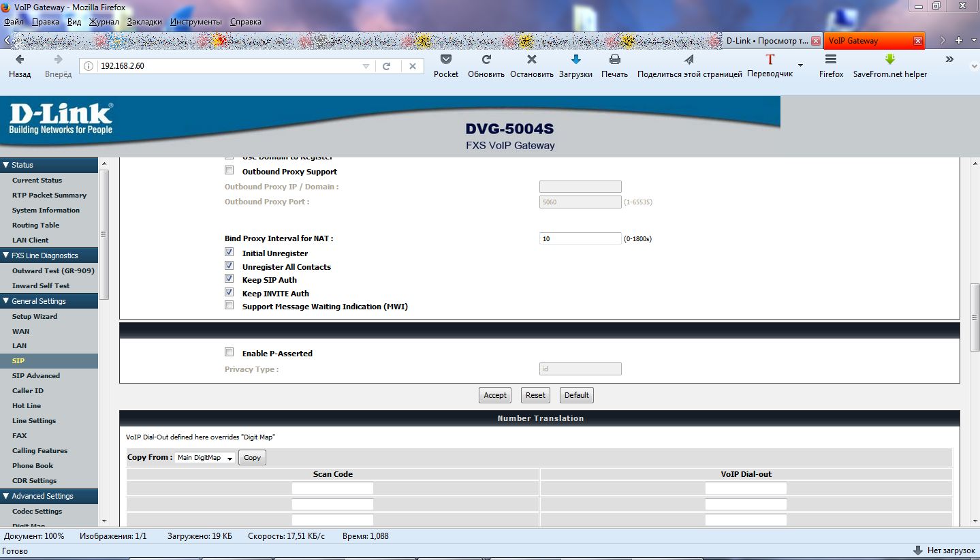This screenshot has width=980, height=560.
Task: Close the D-Link Просмотр tab
Action: point(815,41)
